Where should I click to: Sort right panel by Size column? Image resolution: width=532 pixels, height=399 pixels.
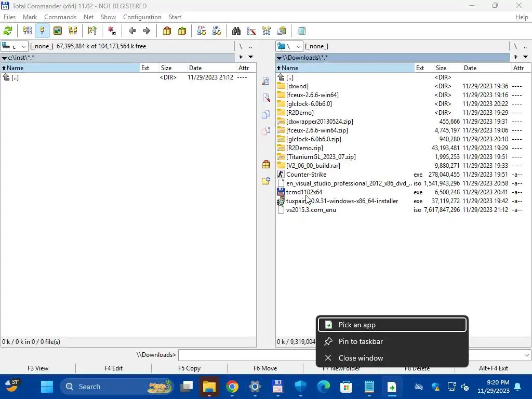[x=447, y=68]
